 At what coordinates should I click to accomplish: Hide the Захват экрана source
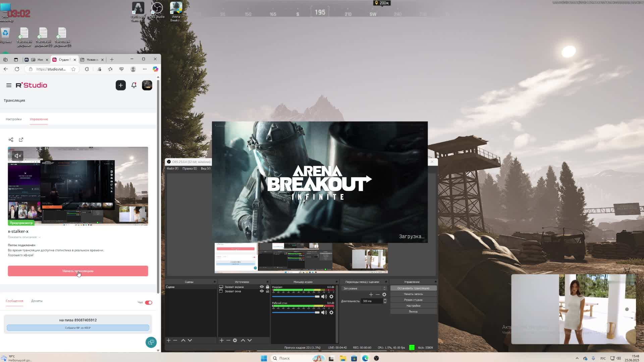pos(262,287)
